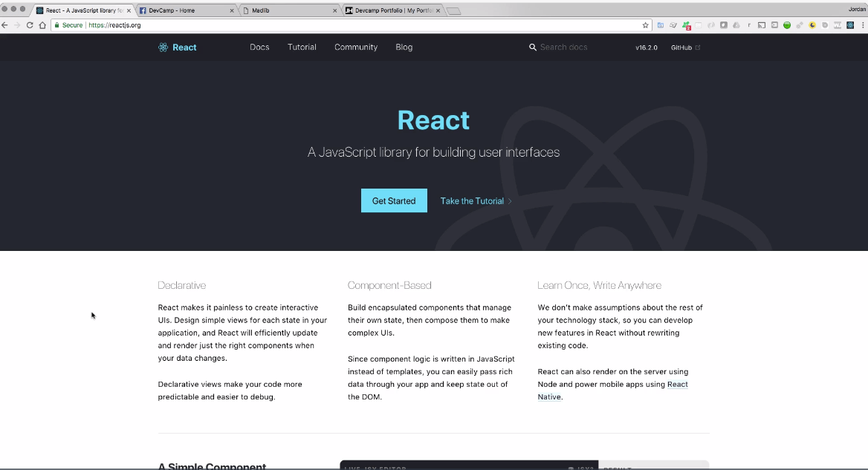Viewport: 868px width, 470px height.
Task: Click external link icon beside GitHub
Action: (698, 48)
